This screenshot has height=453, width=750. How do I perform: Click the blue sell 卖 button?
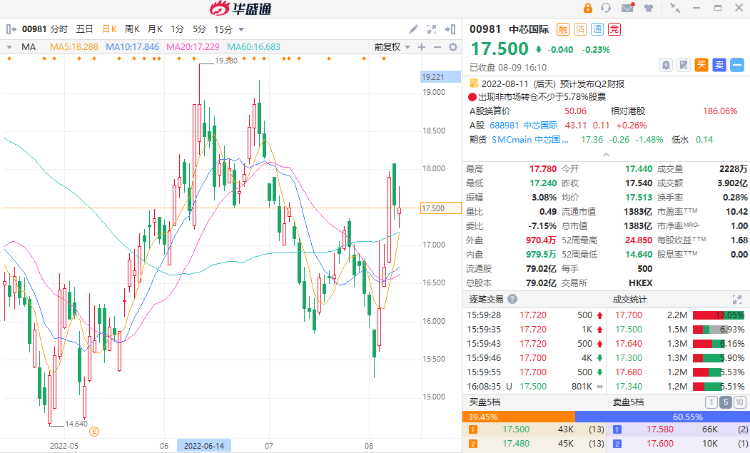pyautogui.click(x=719, y=65)
